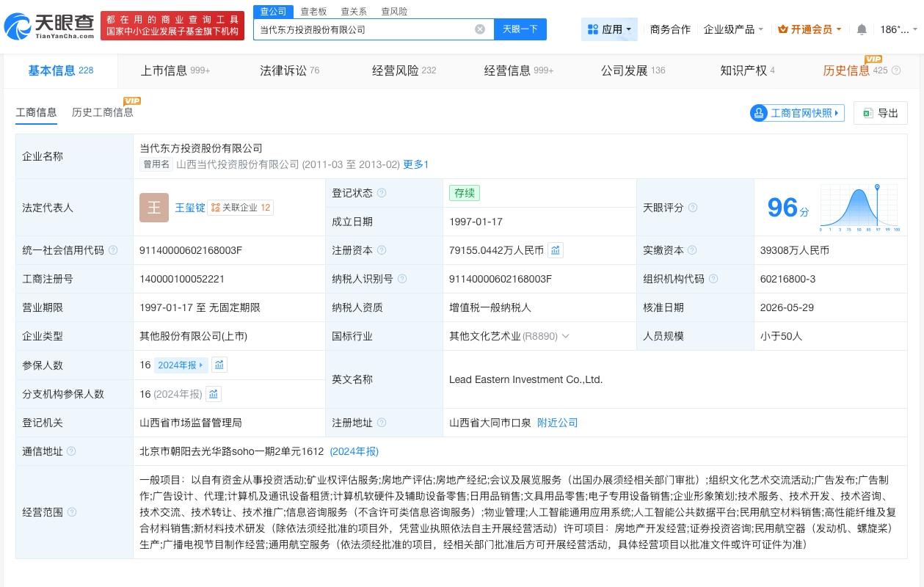Screen dimensions: 924x587
Task: Click the crown icon beside 开通会员
Action: click(x=783, y=29)
